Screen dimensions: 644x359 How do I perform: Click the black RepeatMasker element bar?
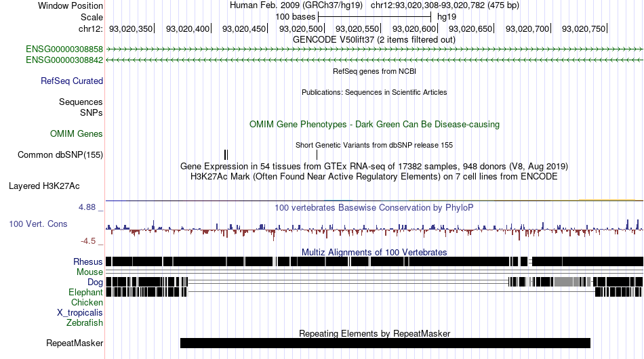(385, 343)
